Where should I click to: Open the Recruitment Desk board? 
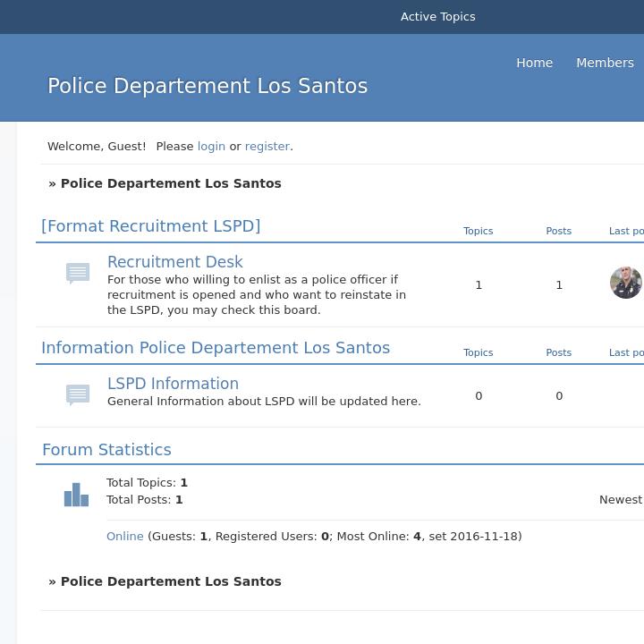175,262
